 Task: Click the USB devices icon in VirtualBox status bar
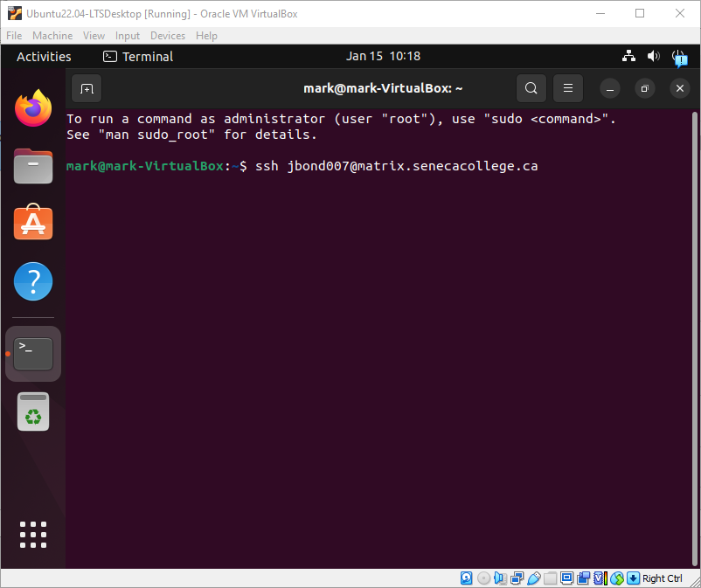pyautogui.click(x=533, y=578)
